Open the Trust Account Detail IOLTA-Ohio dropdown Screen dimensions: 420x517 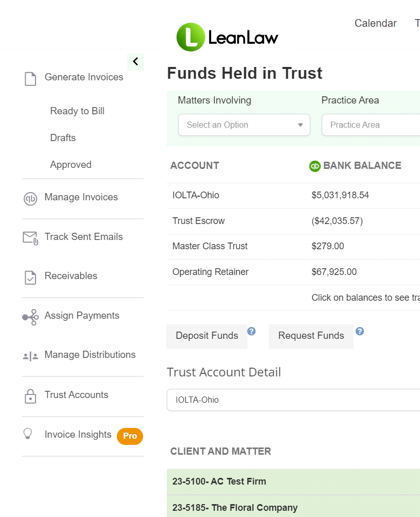coord(293,400)
